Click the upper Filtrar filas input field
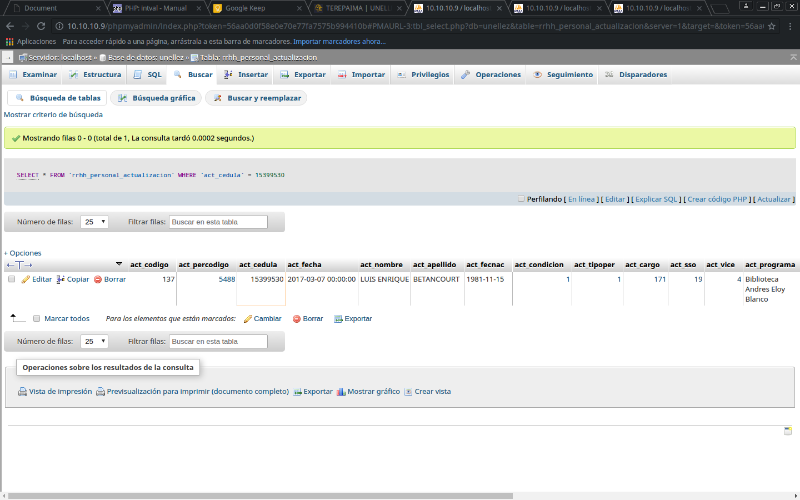The width and height of the screenshot is (800, 500). point(218,222)
